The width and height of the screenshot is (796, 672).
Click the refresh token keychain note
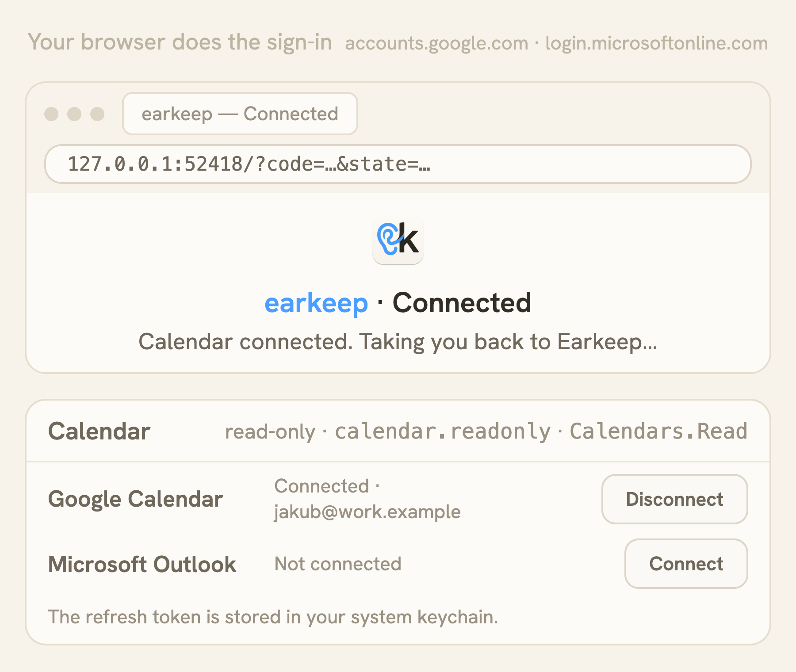tap(273, 617)
